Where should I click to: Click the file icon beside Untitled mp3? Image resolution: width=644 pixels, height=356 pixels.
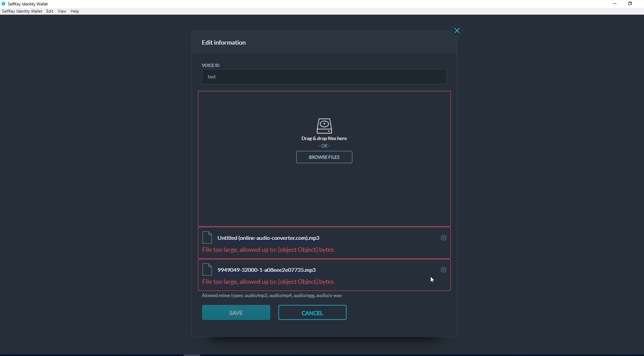pyautogui.click(x=207, y=237)
